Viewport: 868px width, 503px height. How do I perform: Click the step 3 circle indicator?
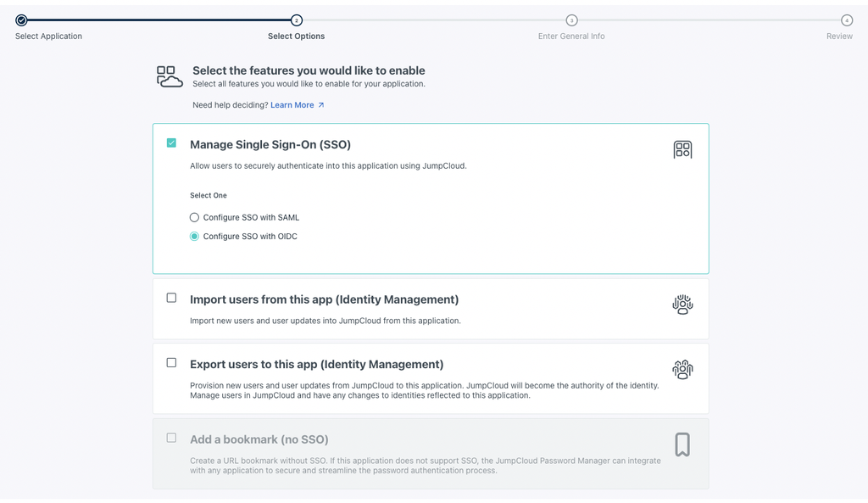(x=571, y=20)
